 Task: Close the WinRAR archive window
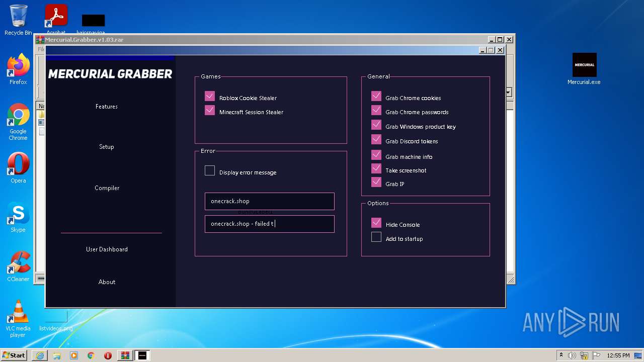[x=509, y=40]
